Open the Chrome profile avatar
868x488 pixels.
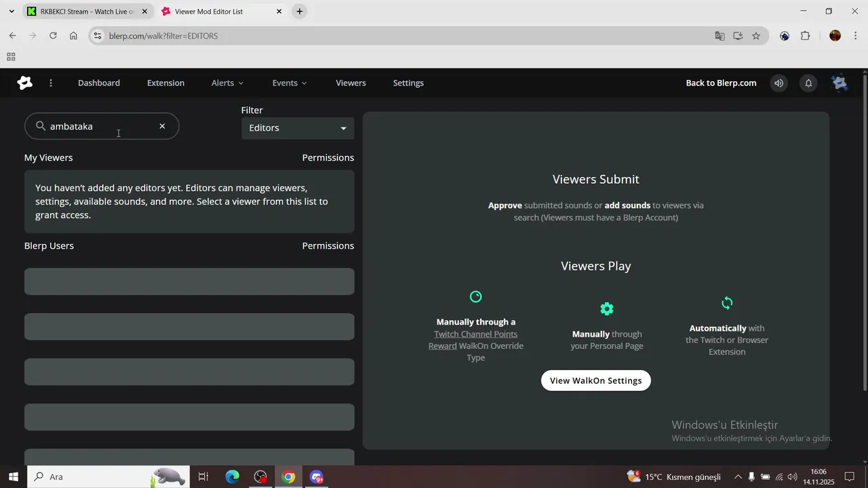[x=835, y=36]
